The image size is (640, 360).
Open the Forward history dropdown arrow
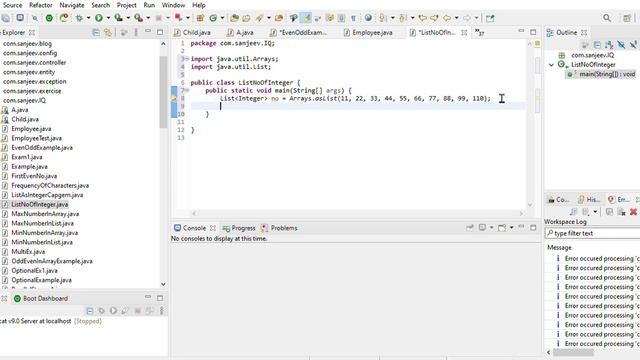[476, 18]
